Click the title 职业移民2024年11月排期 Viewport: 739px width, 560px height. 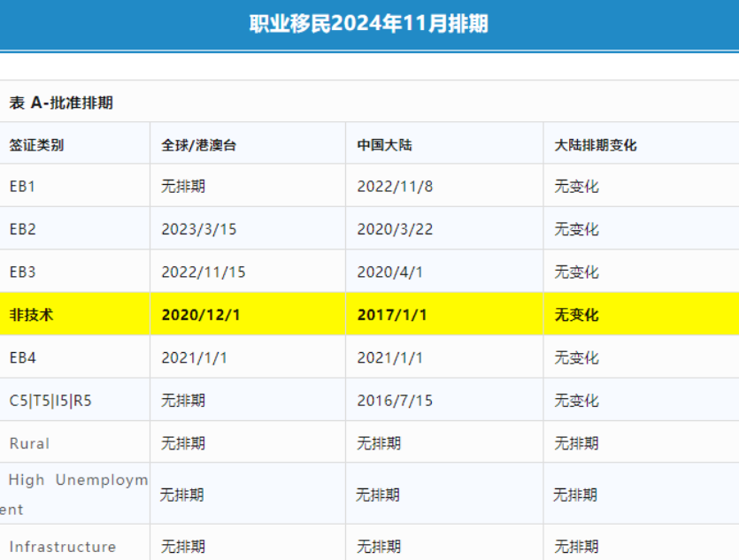coord(368,24)
